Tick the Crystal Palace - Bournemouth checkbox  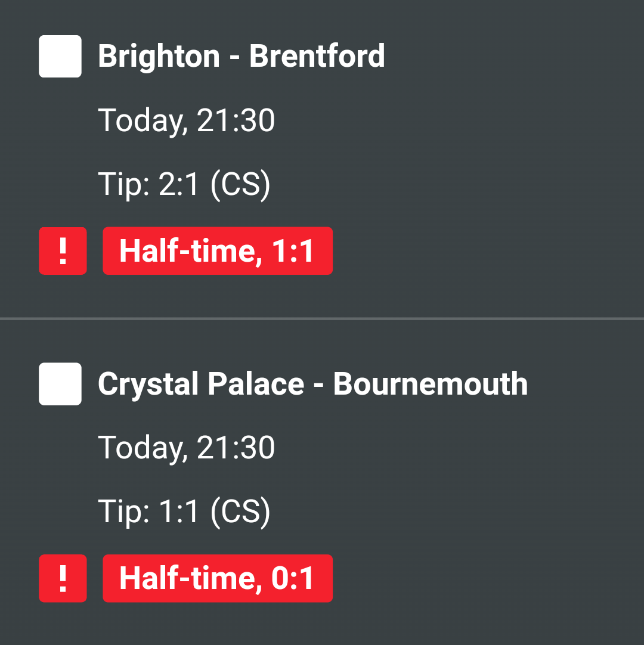tap(60, 384)
